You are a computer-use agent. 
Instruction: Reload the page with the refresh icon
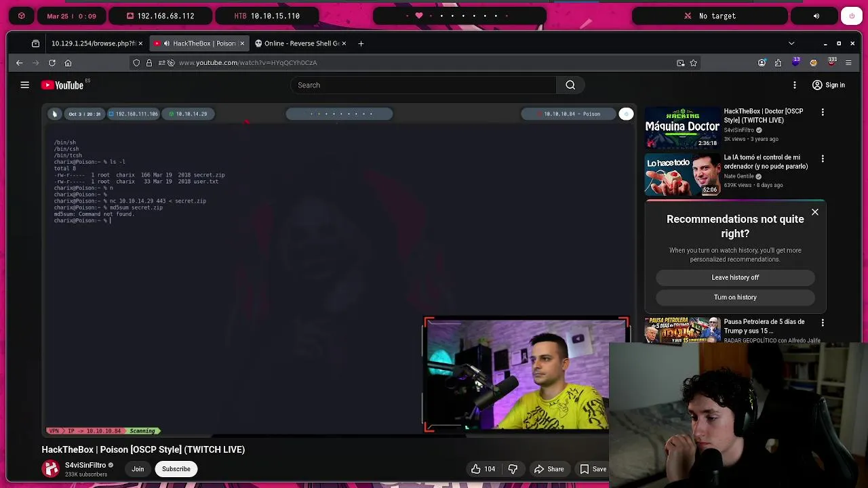click(52, 62)
